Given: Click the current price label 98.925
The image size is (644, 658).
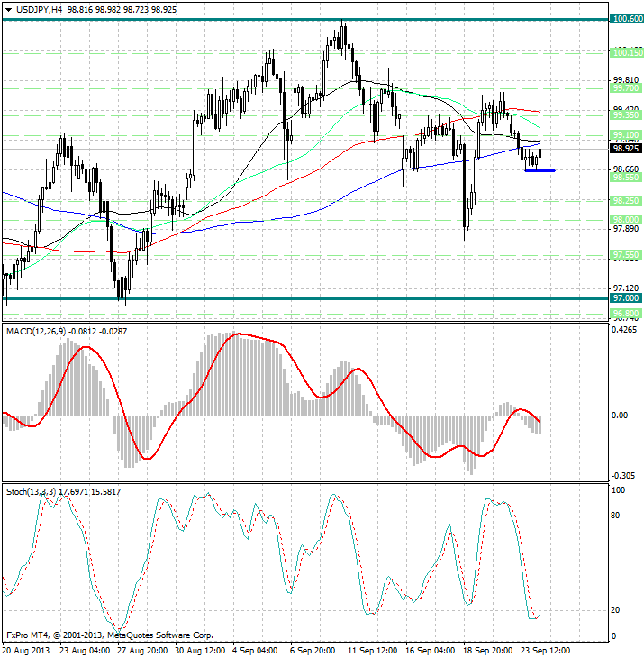Looking at the screenshot, I should 626,148.
